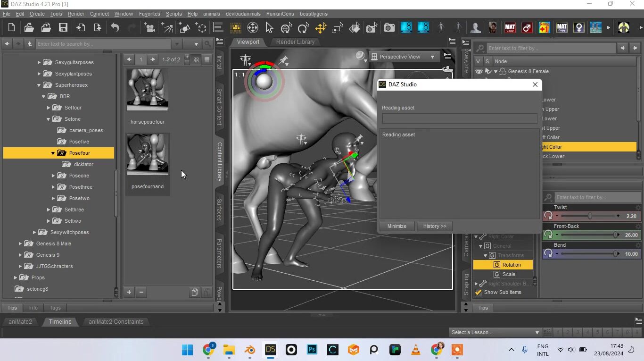644x361 pixels.
Task: Toggle the visibility eye for Genesis 8 Female
Action: [479, 71]
